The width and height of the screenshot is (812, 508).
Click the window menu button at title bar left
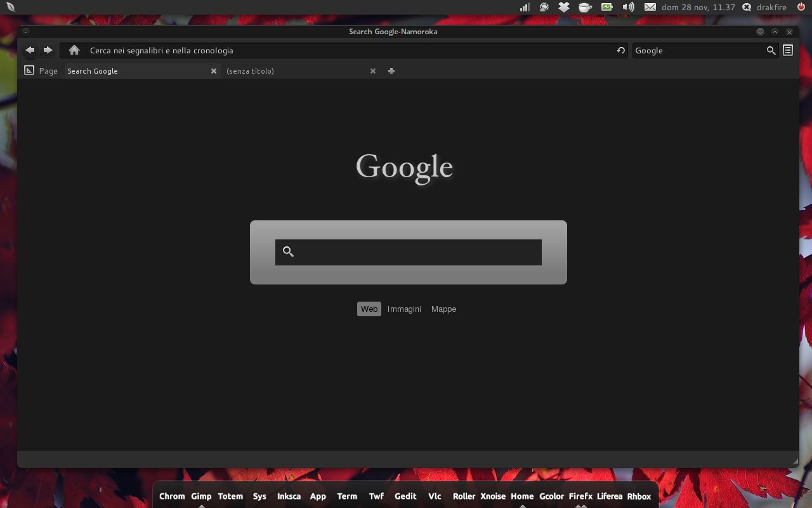pyautogui.click(x=25, y=31)
